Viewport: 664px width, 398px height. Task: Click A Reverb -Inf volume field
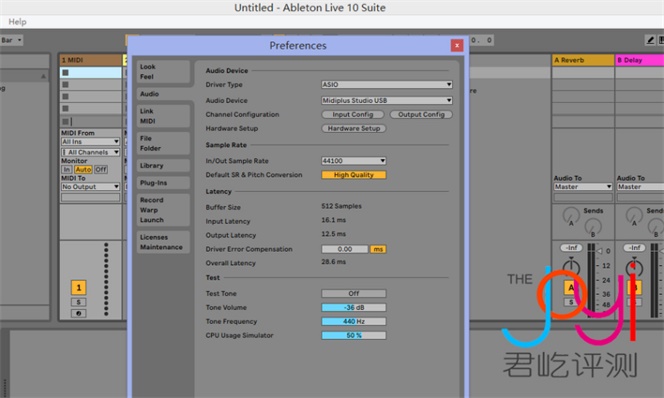(x=571, y=248)
